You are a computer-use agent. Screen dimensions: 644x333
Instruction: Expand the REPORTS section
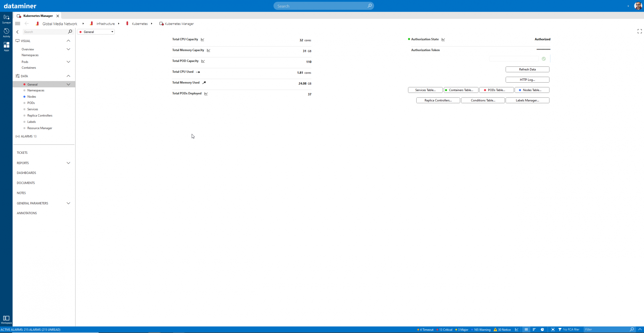[68, 163]
